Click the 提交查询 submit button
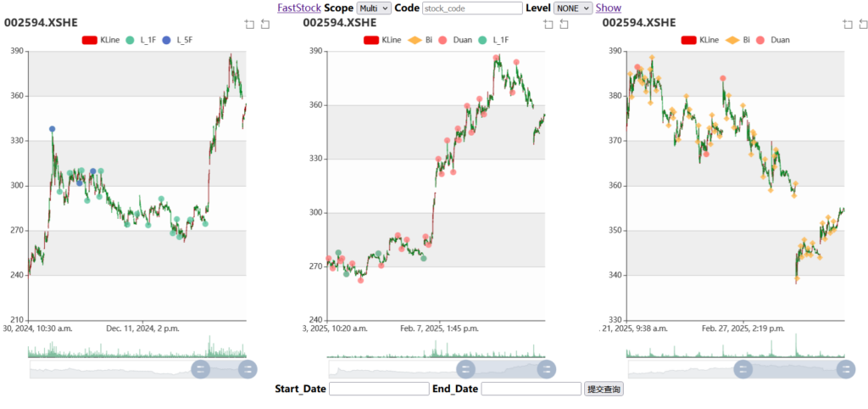Screen dimensions: 868x409 [x=604, y=389]
